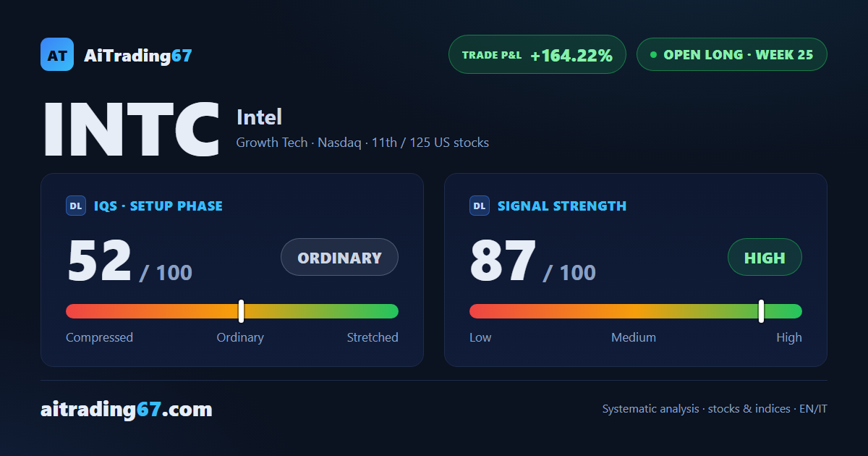The width and height of the screenshot is (868, 456).
Task: Click the AT logo icon
Action: pos(57,54)
